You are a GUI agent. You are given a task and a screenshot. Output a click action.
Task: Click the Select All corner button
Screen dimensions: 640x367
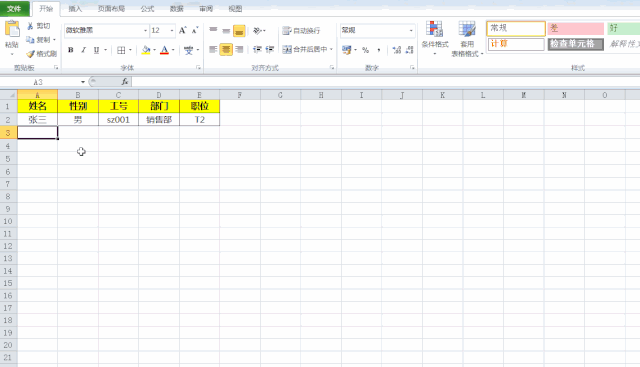pyautogui.click(x=9, y=95)
